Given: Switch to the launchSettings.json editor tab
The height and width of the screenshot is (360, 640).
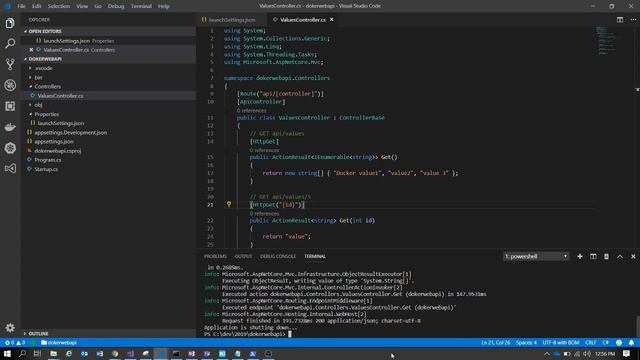Looking at the screenshot, I should click(231, 20).
